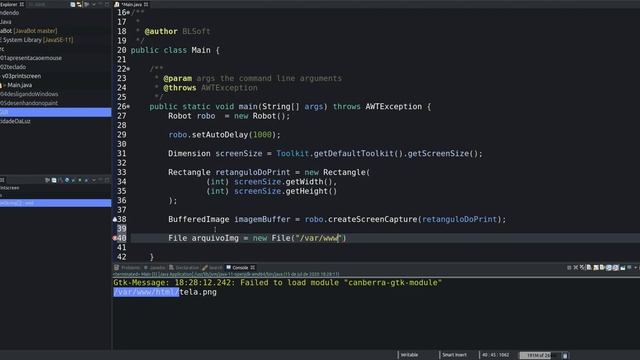640x360 pixels.
Task: Collapse all in Package Explorer toolbar
Action: tap(73, 4)
